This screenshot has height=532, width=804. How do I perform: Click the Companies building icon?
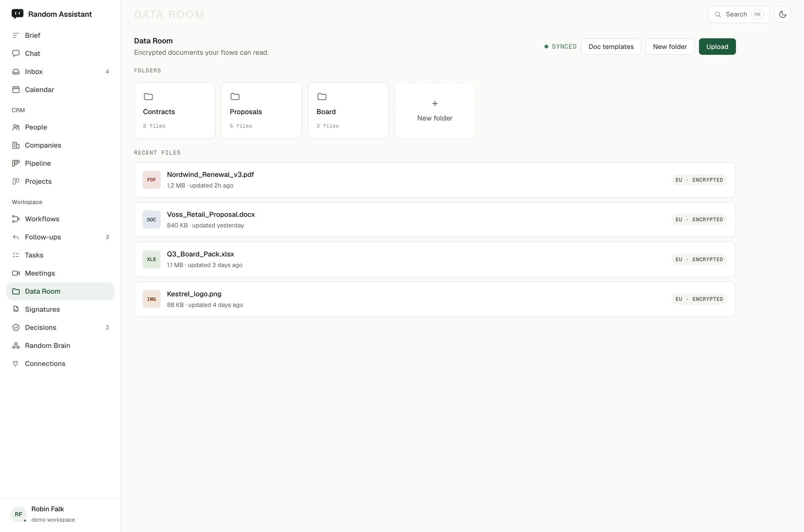16,145
